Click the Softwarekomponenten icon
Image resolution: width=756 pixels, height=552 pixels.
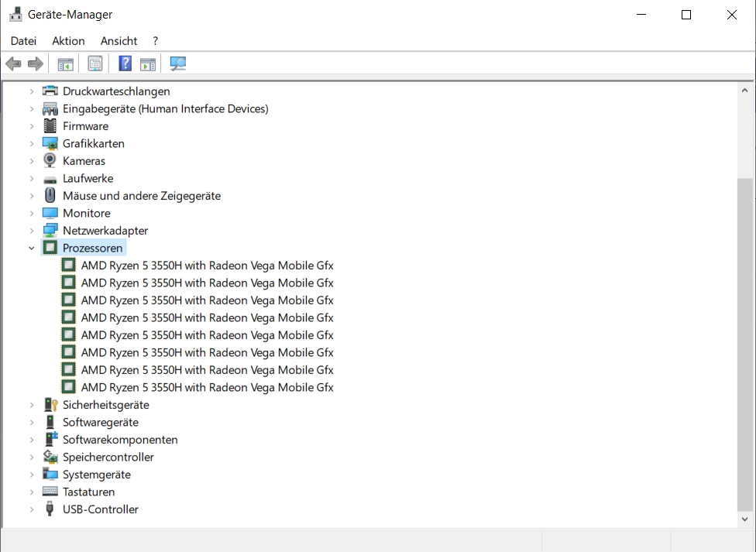coord(50,439)
